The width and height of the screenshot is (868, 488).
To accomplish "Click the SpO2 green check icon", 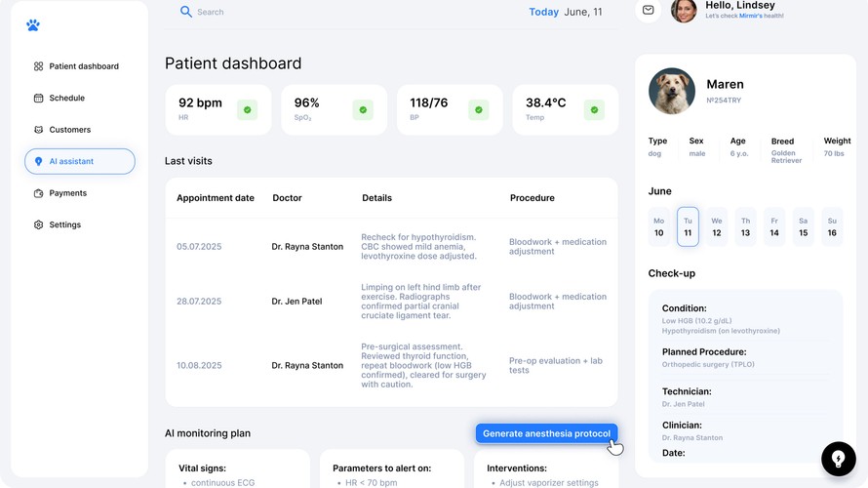I will (363, 110).
